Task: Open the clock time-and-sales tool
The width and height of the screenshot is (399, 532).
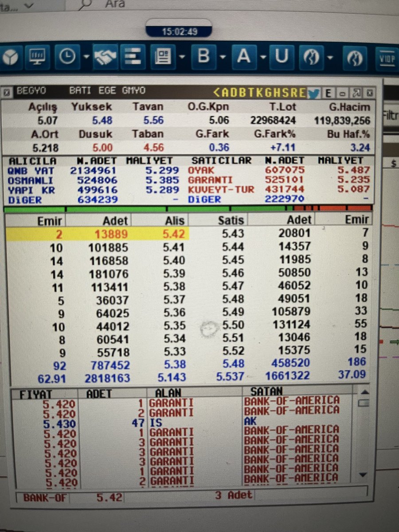Action: coord(67,57)
